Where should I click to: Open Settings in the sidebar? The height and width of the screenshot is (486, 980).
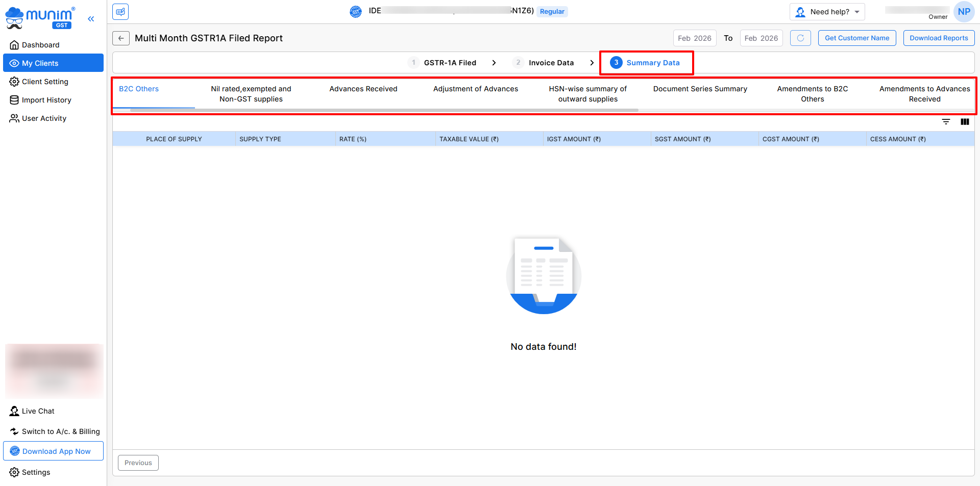click(x=36, y=472)
